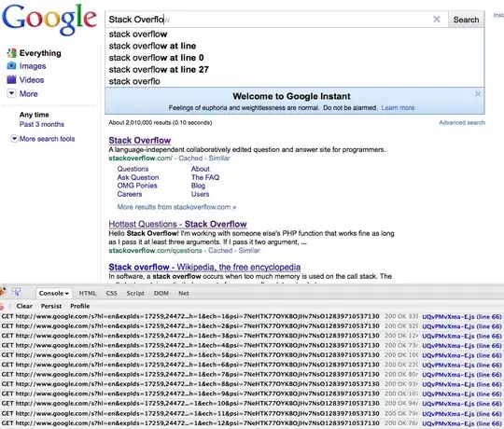
Task: Click the Google logo
Action: [49, 20]
